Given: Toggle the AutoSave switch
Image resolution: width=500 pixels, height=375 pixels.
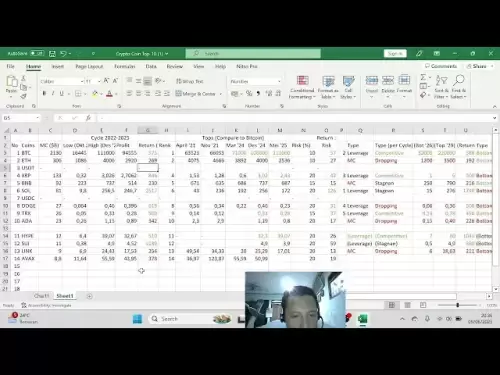Looking at the screenshot, I should 37,53.
